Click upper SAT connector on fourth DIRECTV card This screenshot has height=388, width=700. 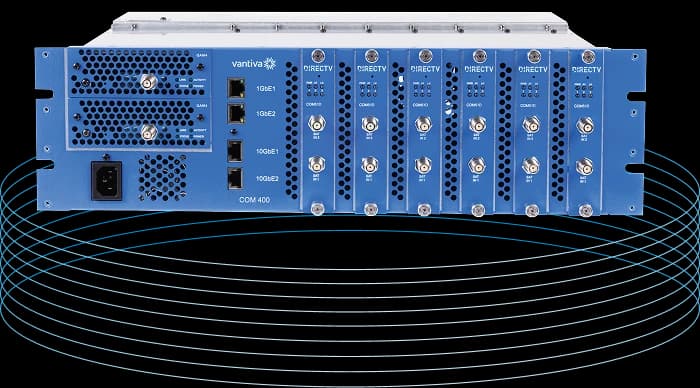click(x=477, y=125)
